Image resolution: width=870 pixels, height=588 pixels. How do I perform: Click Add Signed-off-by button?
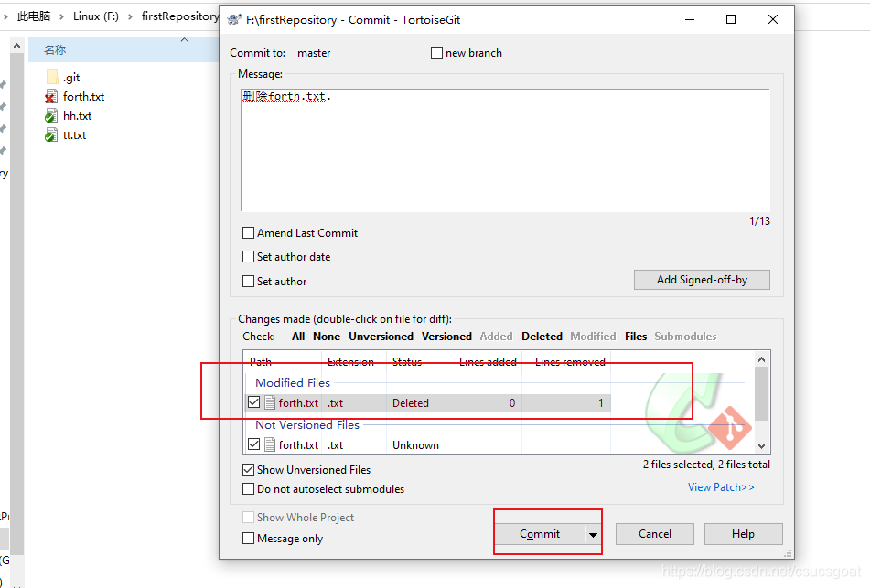pyautogui.click(x=702, y=280)
